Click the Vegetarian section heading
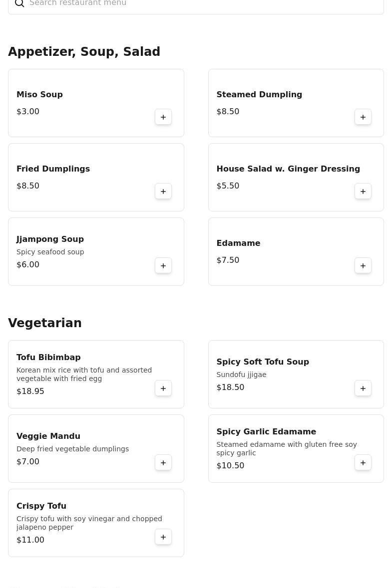 coord(45,323)
